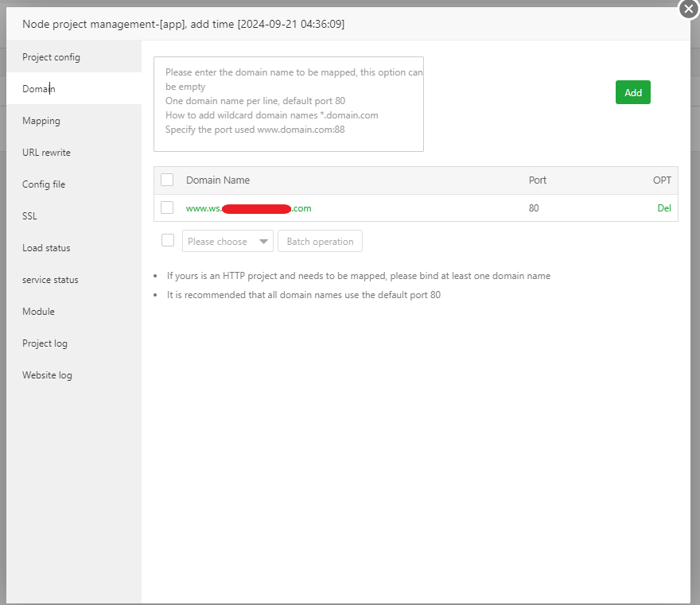Screen dimensions: 700x605
Task: Open the Please choose dropdown
Action: pyautogui.click(x=227, y=242)
